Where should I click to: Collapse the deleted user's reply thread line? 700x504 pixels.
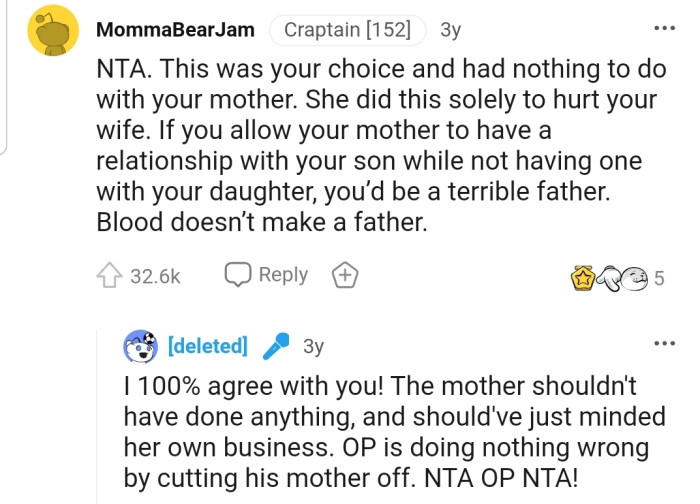point(97,420)
